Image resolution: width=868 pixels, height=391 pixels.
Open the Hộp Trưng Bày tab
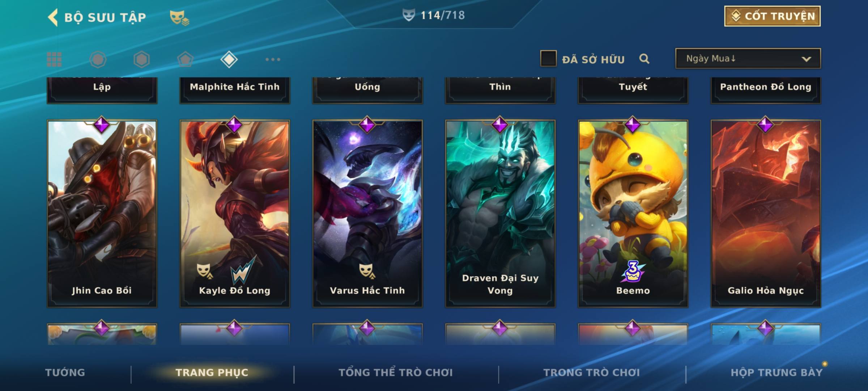tap(777, 373)
